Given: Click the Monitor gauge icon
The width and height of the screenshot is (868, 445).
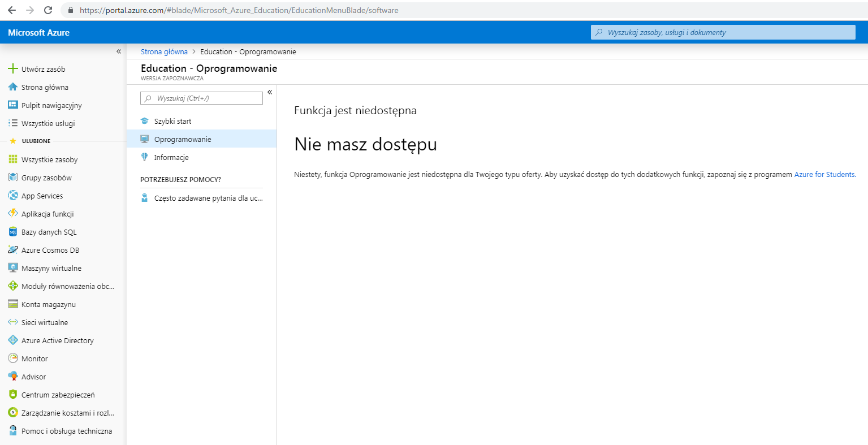Looking at the screenshot, I should coord(12,358).
